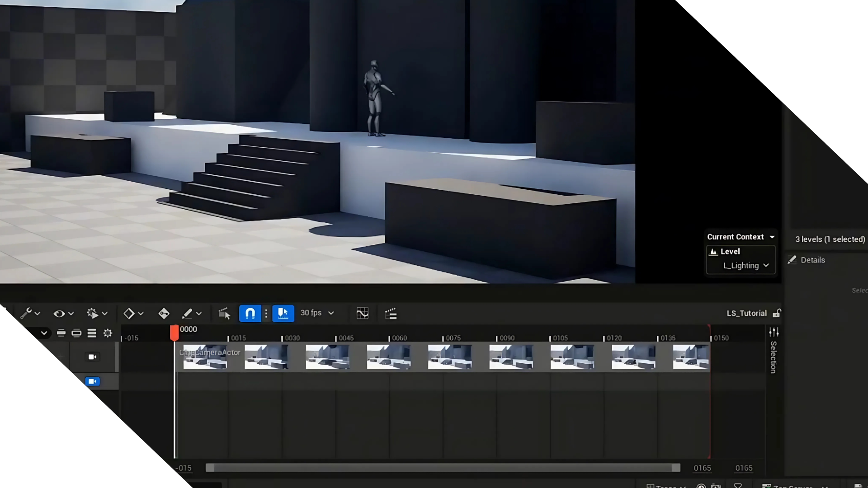The height and width of the screenshot is (488, 868).
Task: Select the camera cut lock-viewport icon
Action: (x=224, y=313)
